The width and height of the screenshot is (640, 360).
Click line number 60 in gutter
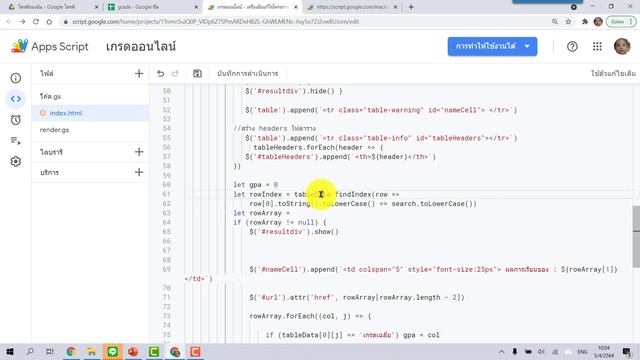click(166, 185)
